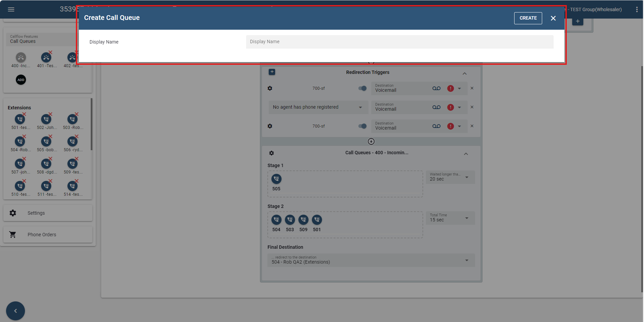The image size is (644, 322).
Task: Open the three-dot more options menu
Action: click(637, 9)
